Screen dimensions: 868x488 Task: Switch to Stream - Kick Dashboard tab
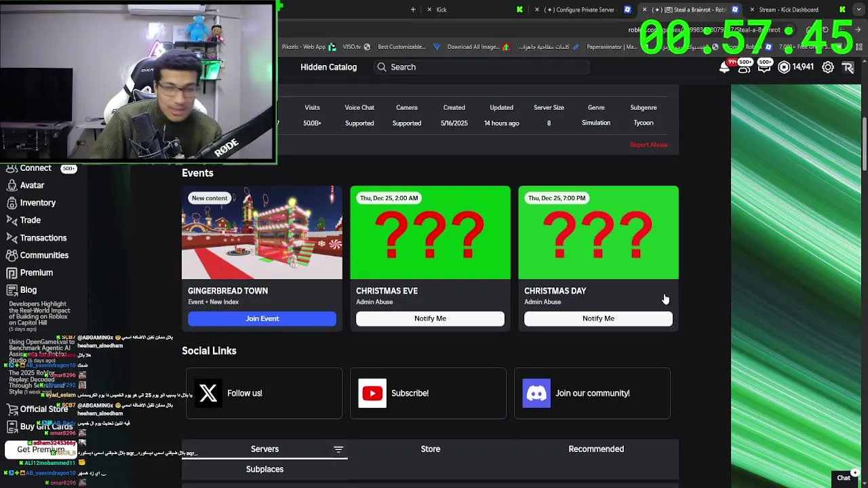(x=798, y=9)
